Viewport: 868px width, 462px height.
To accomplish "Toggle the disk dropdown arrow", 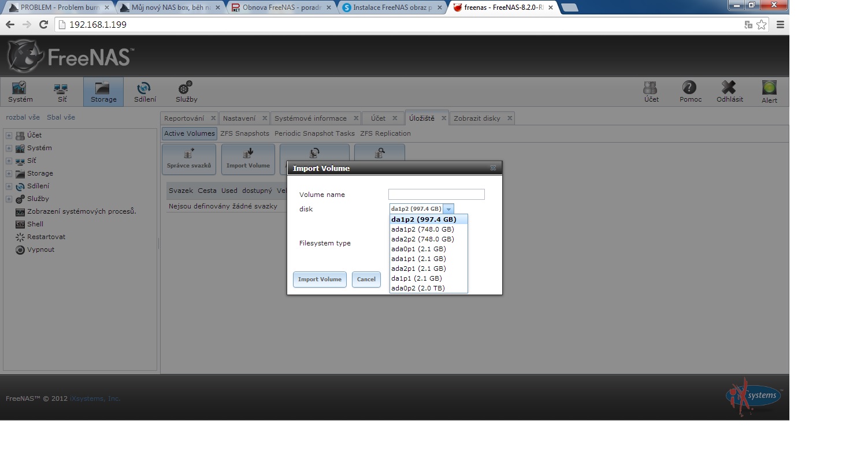I will (448, 209).
